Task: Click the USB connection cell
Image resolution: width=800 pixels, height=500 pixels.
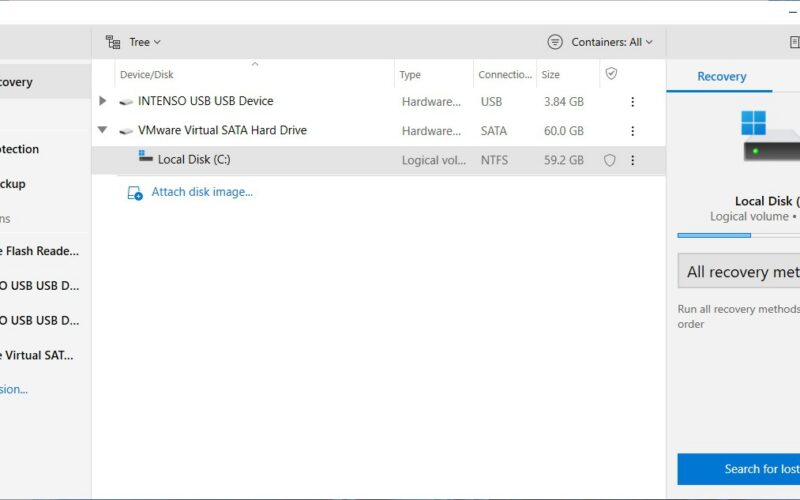Action: coord(491,102)
